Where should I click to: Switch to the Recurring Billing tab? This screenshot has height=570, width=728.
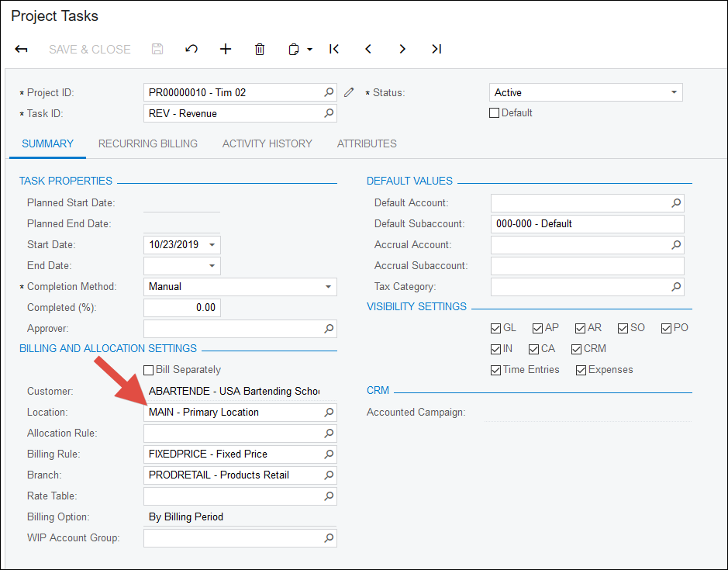147,143
